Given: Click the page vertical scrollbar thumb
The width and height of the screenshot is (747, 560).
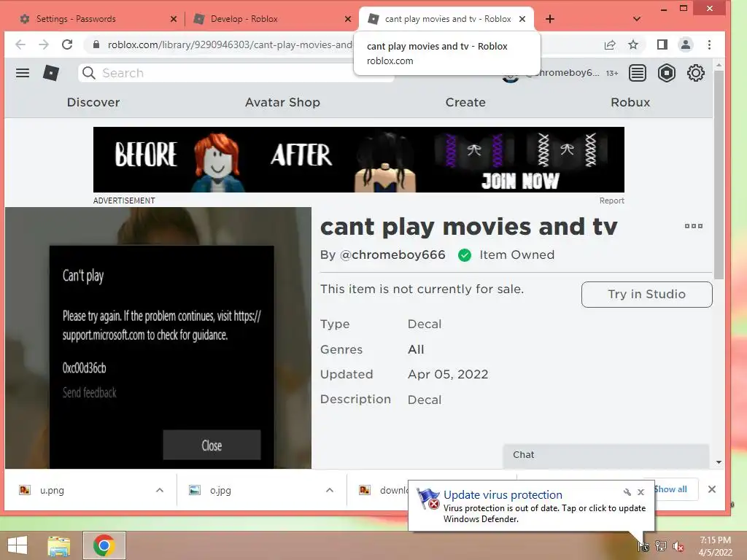Looking at the screenshot, I should [719, 174].
